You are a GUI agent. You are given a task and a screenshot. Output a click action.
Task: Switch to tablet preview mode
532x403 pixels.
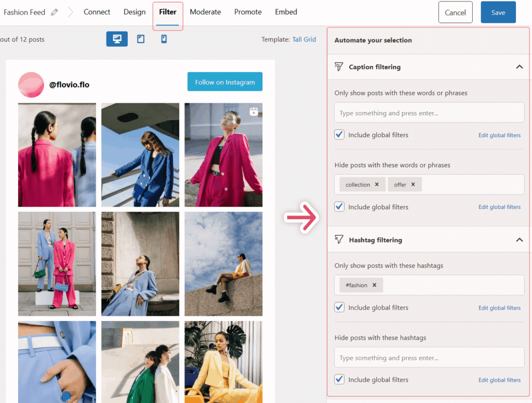[x=140, y=39]
